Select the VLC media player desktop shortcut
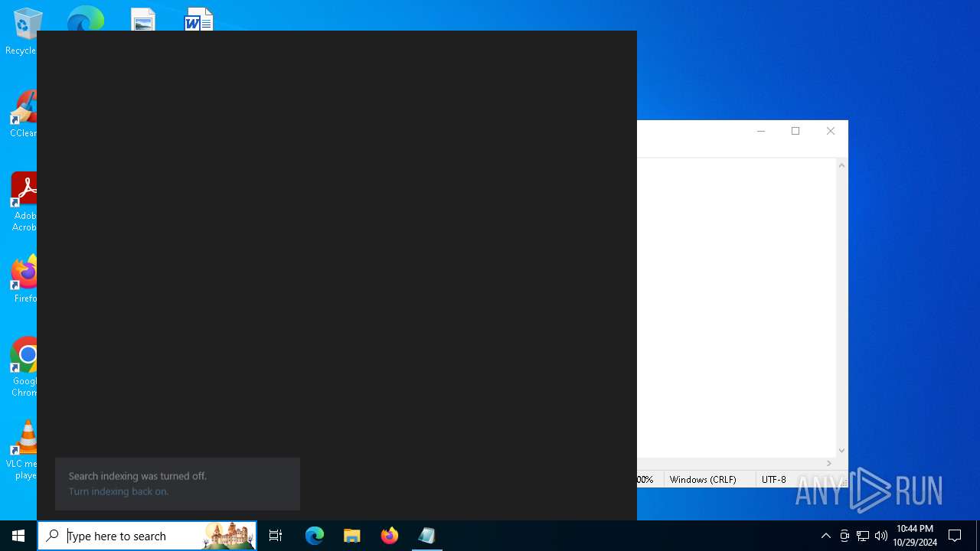The height and width of the screenshot is (551, 980). pos(23,450)
